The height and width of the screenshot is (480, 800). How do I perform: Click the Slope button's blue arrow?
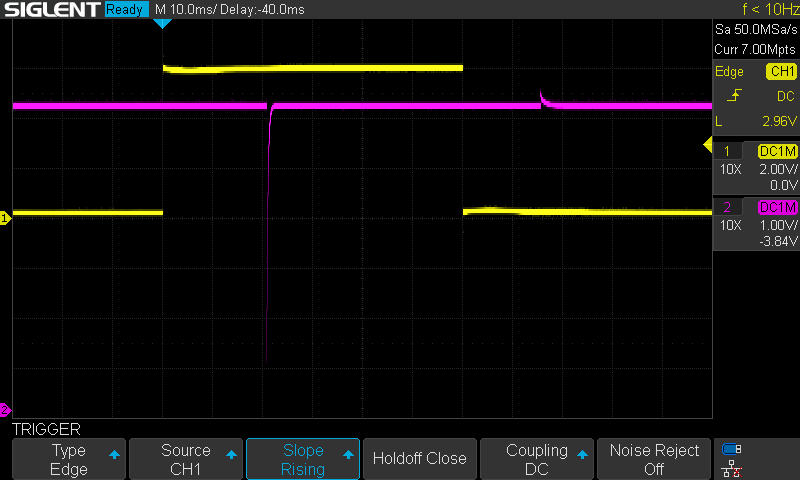click(x=348, y=454)
